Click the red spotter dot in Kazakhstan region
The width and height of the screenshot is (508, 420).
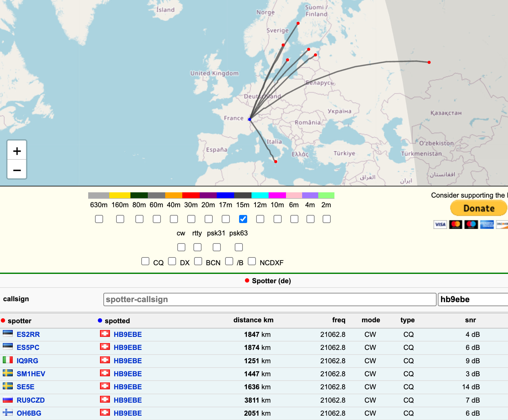(x=429, y=62)
